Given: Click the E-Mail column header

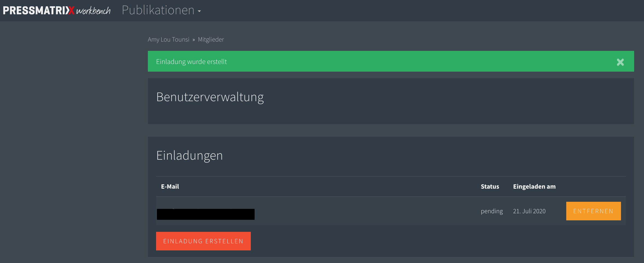Looking at the screenshot, I should pyautogui.click(x=170, y=186).
